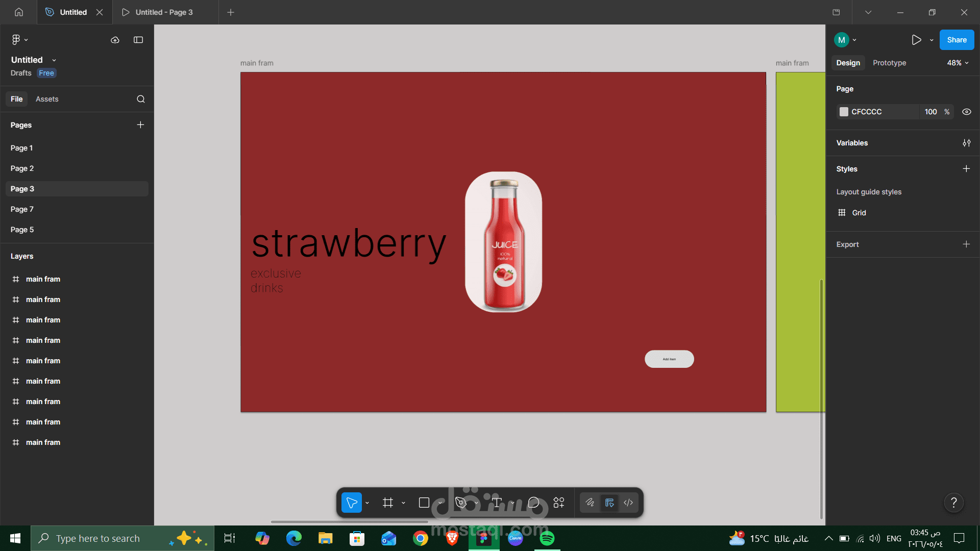Switch to the Prototype tab
Image resolution: width=980 pixels, height=551 pixels.
click(x=889, y=63)
